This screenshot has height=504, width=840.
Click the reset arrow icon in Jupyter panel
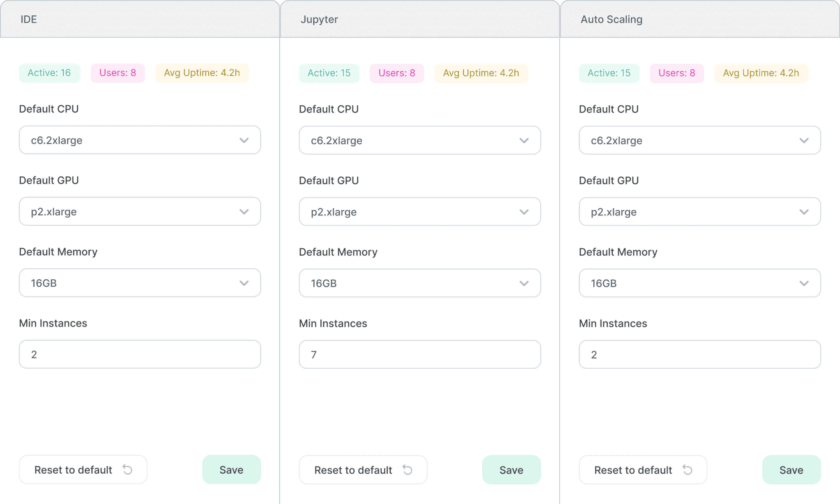pos(407,470)
